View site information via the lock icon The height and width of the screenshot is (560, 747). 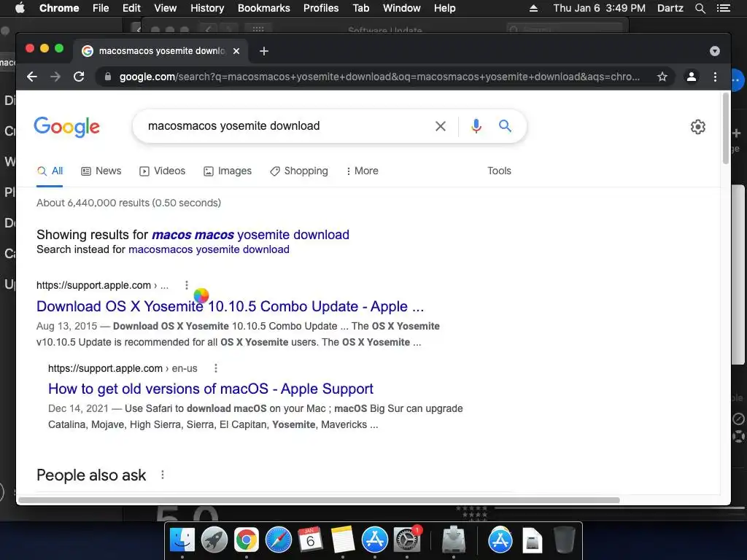coord(108,77)
